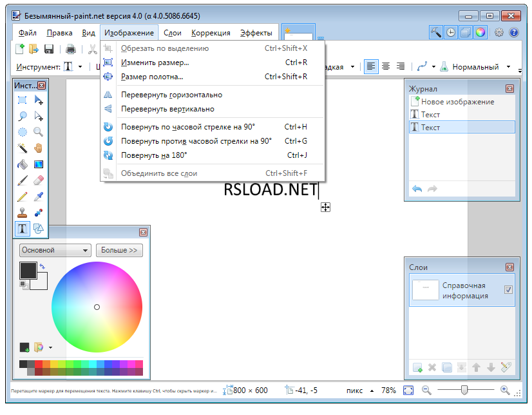
Task: Open Settings gear icon
Action: [499, 33]
